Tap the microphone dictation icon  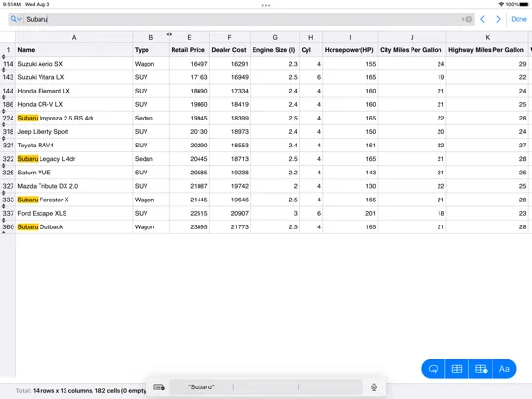pos(374,387)
